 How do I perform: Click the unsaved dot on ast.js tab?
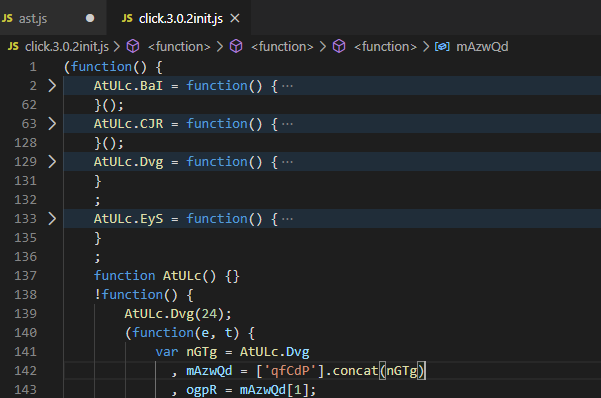point(90,18)
